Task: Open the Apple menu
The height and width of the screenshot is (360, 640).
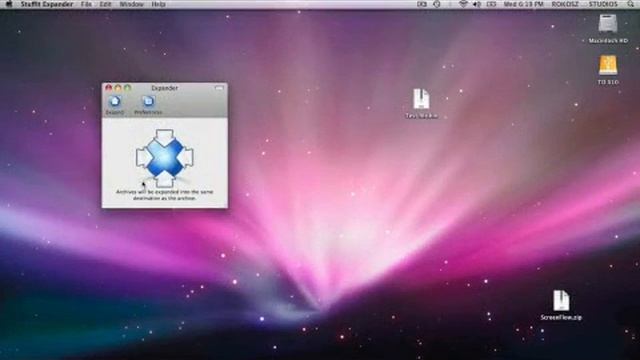Action: 9,4
